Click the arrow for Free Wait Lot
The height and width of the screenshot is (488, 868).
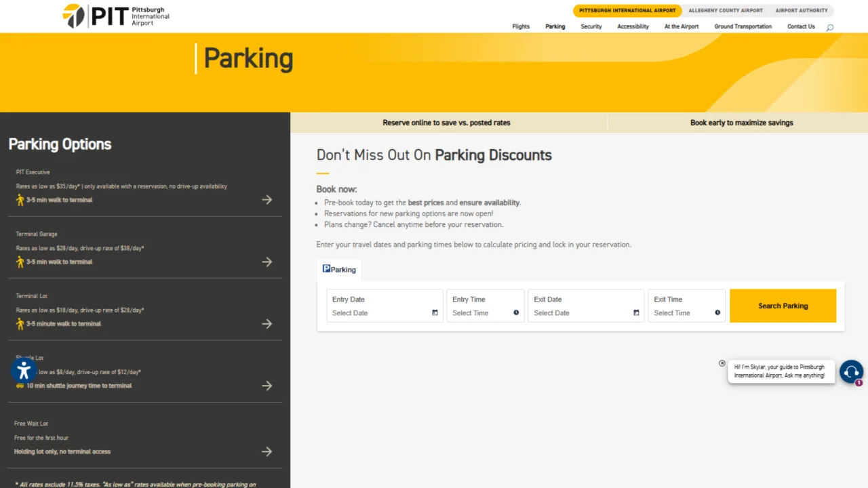267,451
